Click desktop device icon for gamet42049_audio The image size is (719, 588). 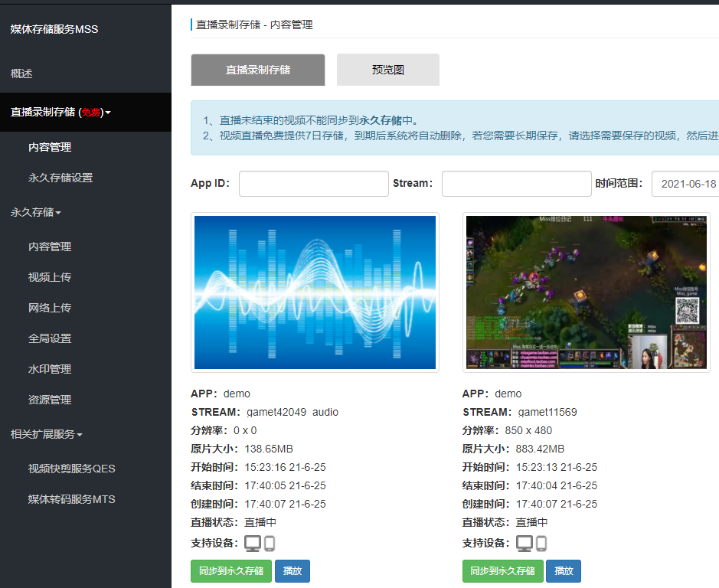[x=253, y=544]
